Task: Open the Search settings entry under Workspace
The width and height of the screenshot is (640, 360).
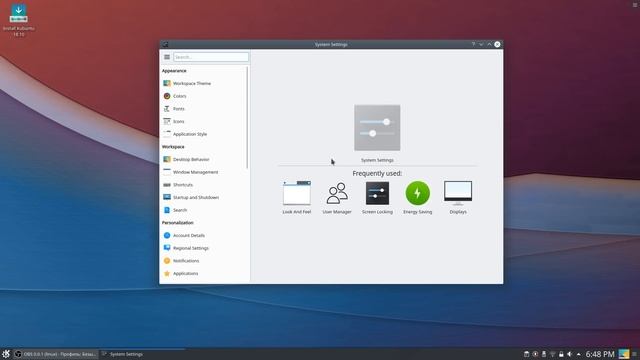Action: point(204,210)
